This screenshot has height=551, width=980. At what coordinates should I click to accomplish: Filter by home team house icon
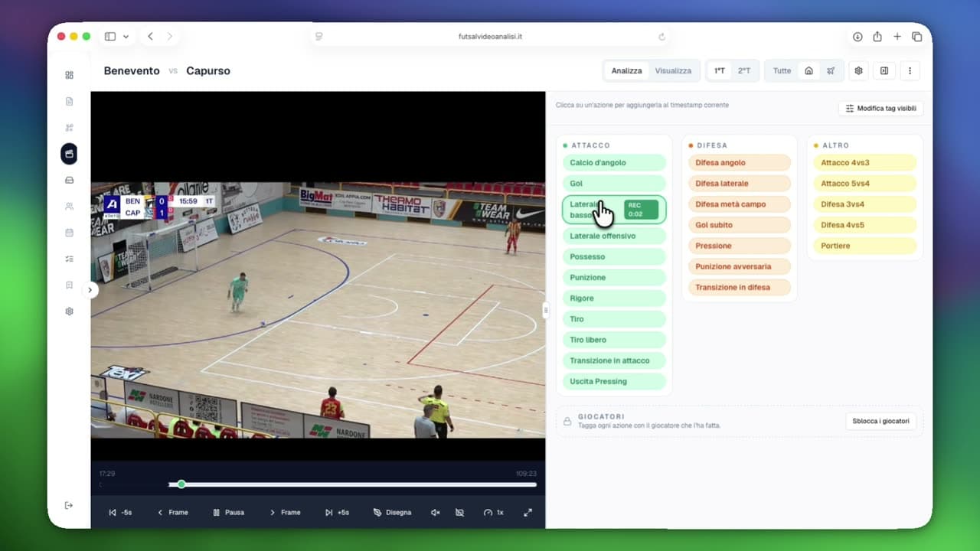coord(808,70)
